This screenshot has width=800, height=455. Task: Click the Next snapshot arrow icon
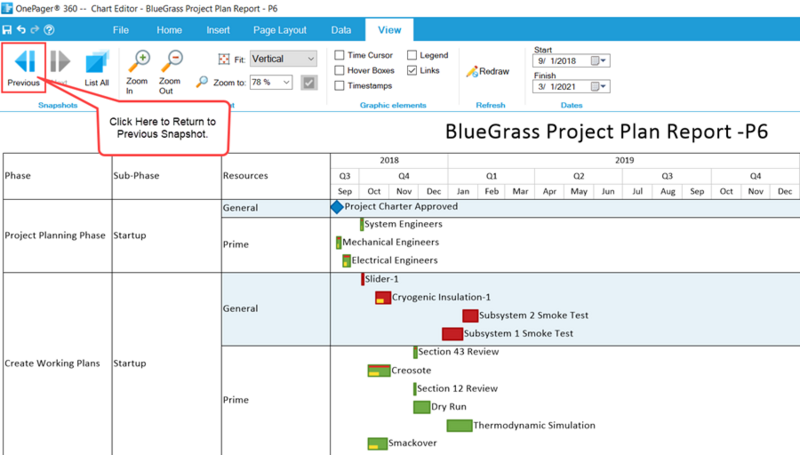tap(60, 62)
